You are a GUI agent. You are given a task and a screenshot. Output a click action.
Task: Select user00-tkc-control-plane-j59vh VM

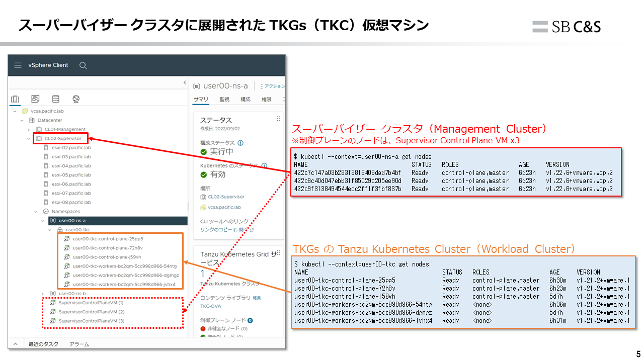(x=107, y=257)
